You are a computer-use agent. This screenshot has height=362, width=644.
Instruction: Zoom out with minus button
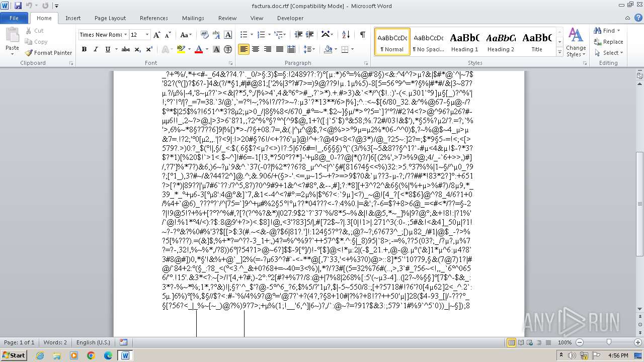click(x=580, y=342)
